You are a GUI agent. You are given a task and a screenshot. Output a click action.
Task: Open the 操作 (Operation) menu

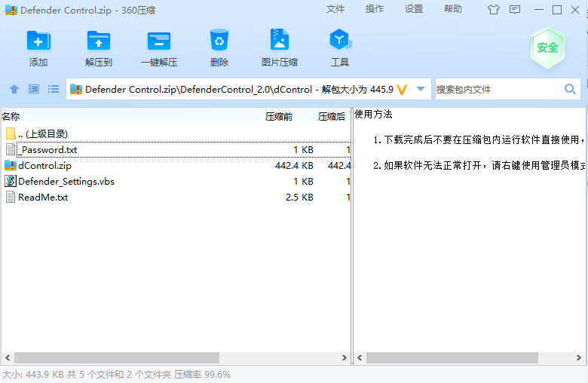point(375,9)
